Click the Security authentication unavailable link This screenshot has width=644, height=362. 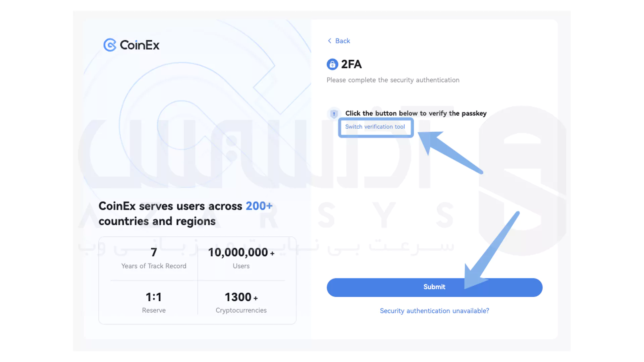pyautogui.click(x=434, y=311)
